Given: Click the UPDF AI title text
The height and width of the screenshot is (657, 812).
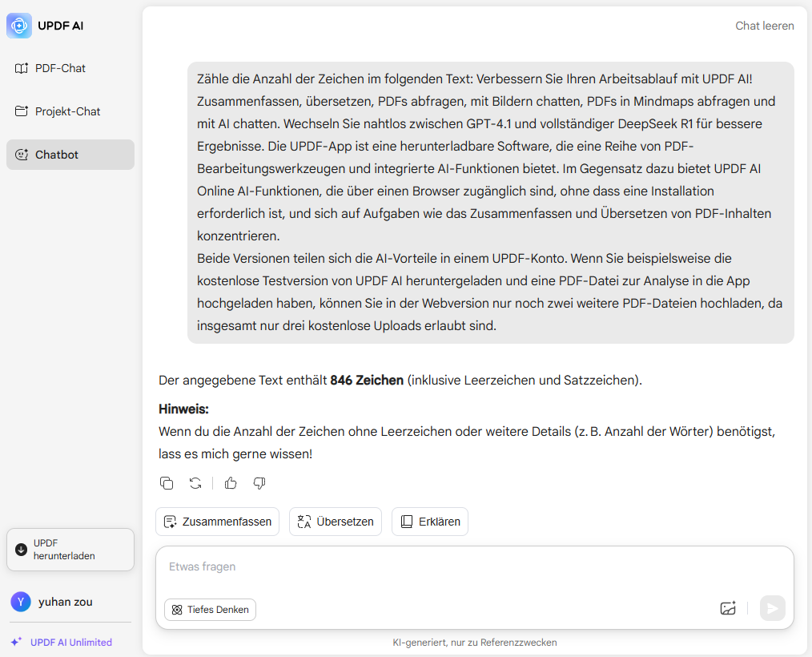Looking at the screenshot, I should 61,26.
